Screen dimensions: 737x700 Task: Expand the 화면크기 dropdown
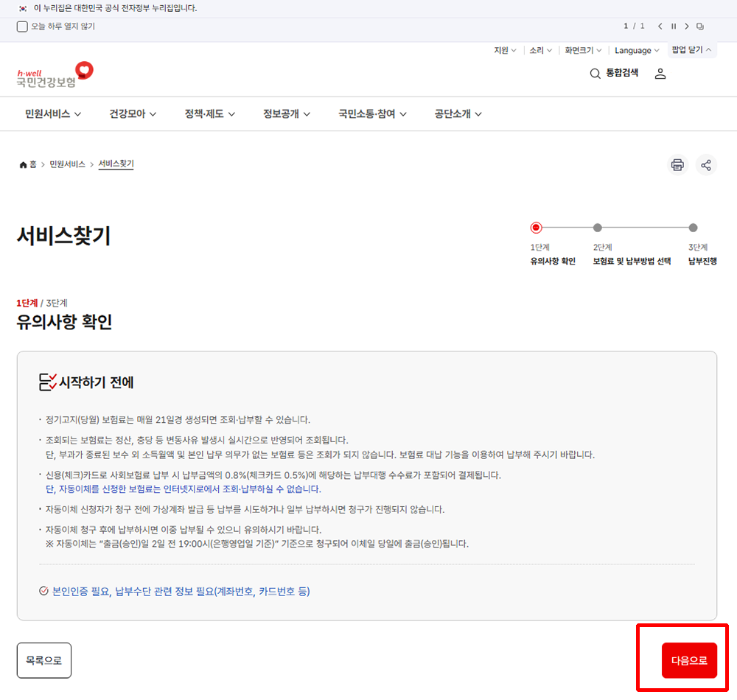581,50
